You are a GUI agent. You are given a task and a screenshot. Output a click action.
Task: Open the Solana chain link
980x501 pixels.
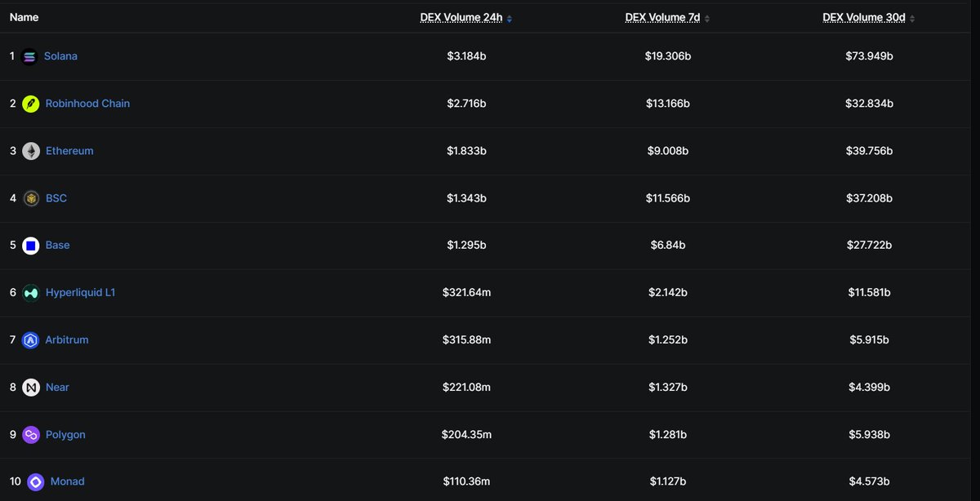61,56
